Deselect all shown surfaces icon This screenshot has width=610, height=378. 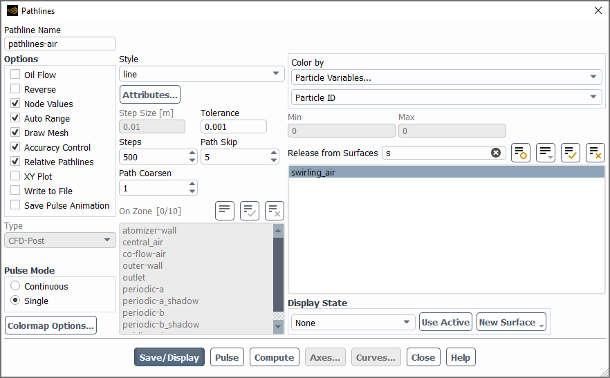tap(595, 153)
